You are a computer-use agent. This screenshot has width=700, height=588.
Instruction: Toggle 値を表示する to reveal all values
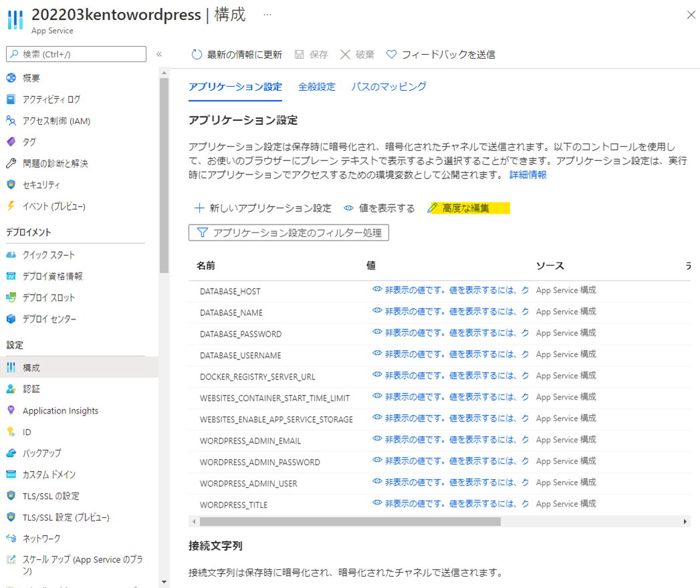pos(379,208)
